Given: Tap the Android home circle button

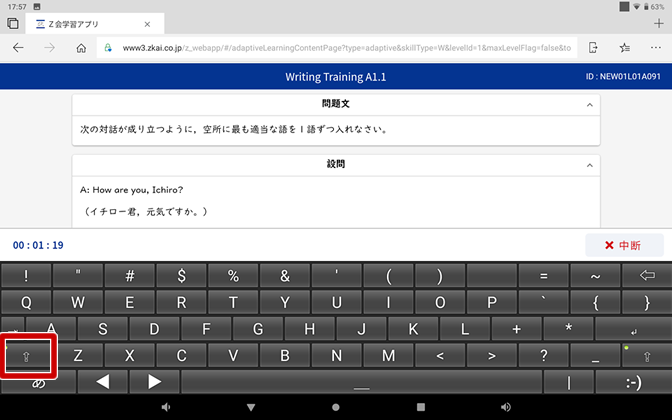Looking at the screenshot, I should point(336,407).
